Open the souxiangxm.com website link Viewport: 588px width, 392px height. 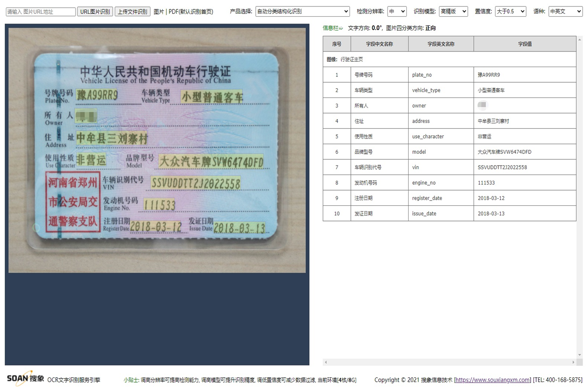click(x=493, y=380)
